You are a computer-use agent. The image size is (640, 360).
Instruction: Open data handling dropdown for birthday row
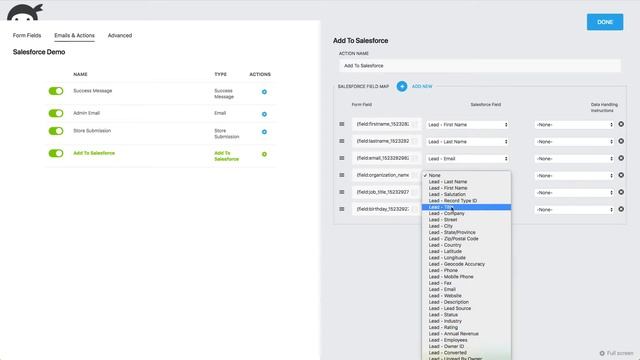click(574, 210)
